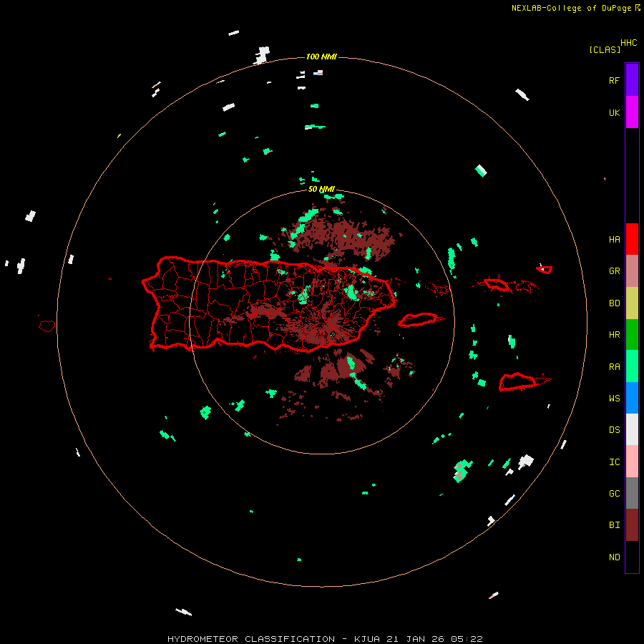Viewport: 644px width, 644px height.
Task: Click the UK legend label
Action: click(614, 112)
